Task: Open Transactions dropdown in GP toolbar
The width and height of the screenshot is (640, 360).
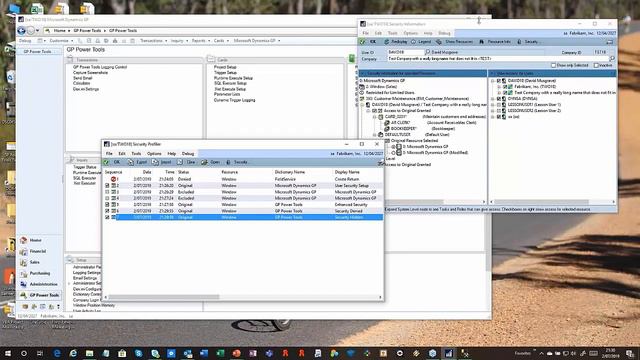Action: pos(153,41)
